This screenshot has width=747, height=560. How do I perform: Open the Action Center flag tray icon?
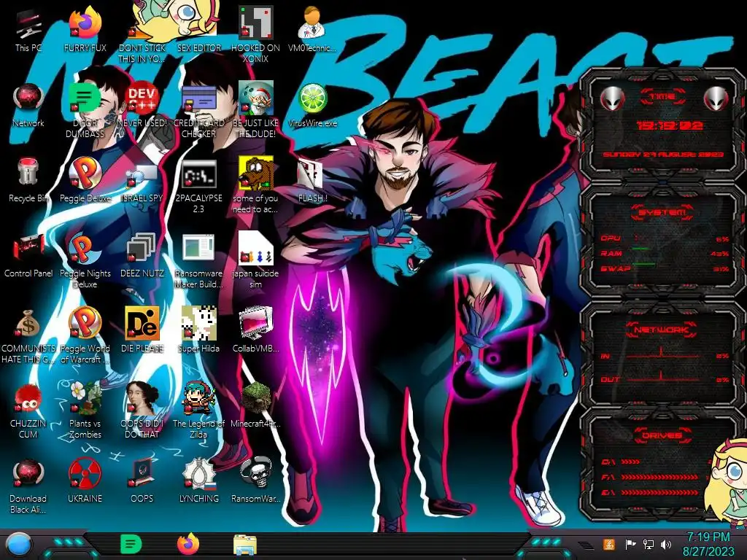[x=630, y=544]
